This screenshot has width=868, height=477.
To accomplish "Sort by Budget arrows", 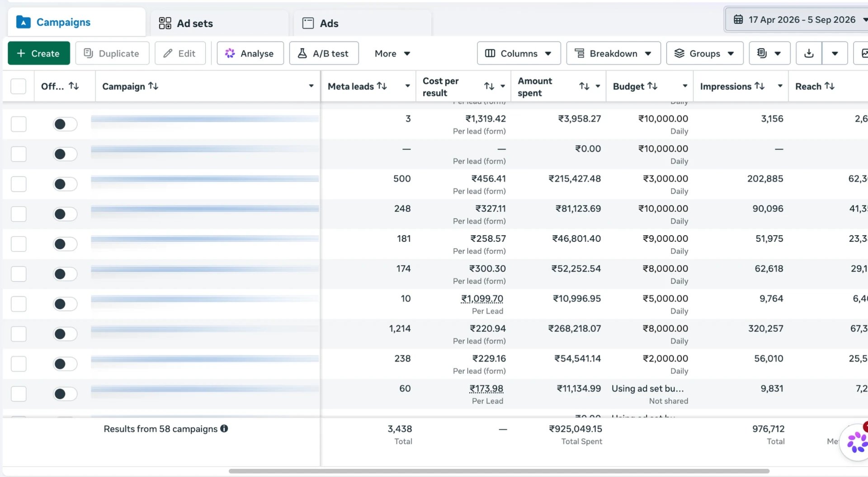I will pos(652,86).
